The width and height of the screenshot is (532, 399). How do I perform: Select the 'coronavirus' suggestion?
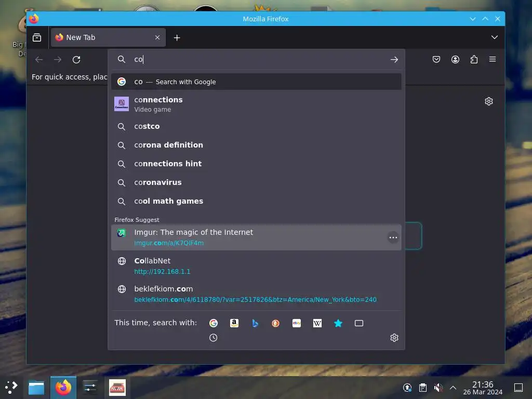tap(256, 182)
